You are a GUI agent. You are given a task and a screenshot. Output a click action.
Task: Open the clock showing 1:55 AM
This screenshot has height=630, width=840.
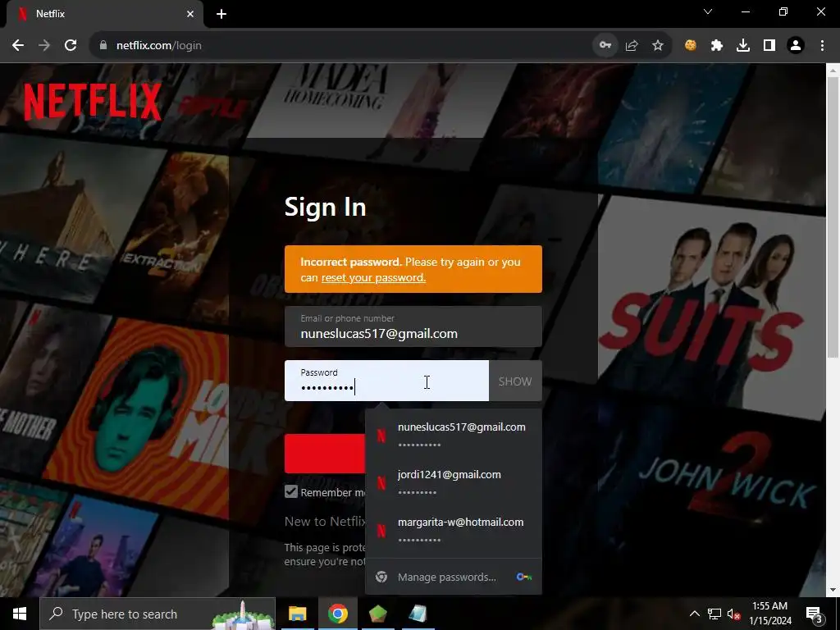coord(769,614)
